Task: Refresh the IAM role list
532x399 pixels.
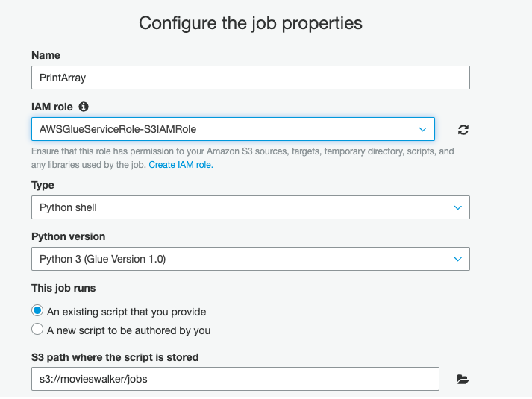Action: point(463,130)
